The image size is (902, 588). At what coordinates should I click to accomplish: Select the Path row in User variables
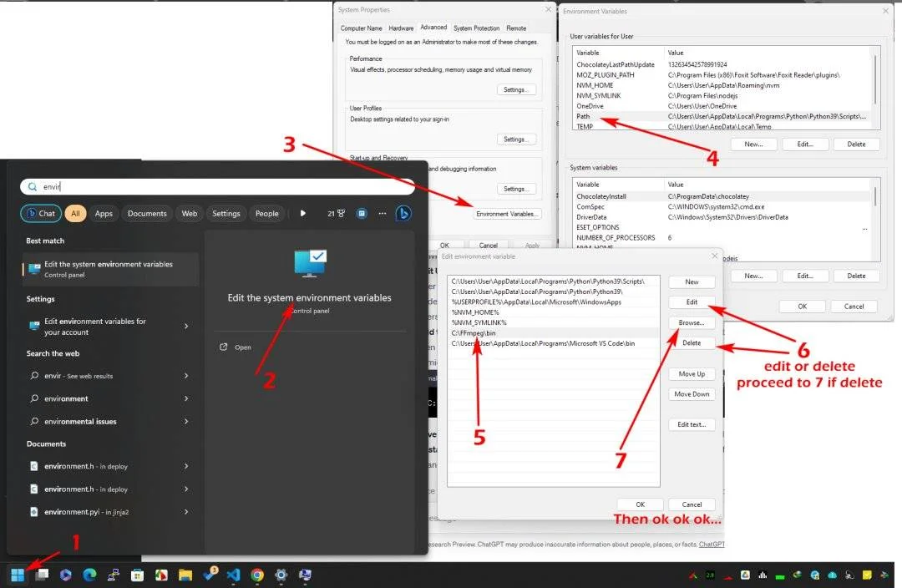point(723,116)
